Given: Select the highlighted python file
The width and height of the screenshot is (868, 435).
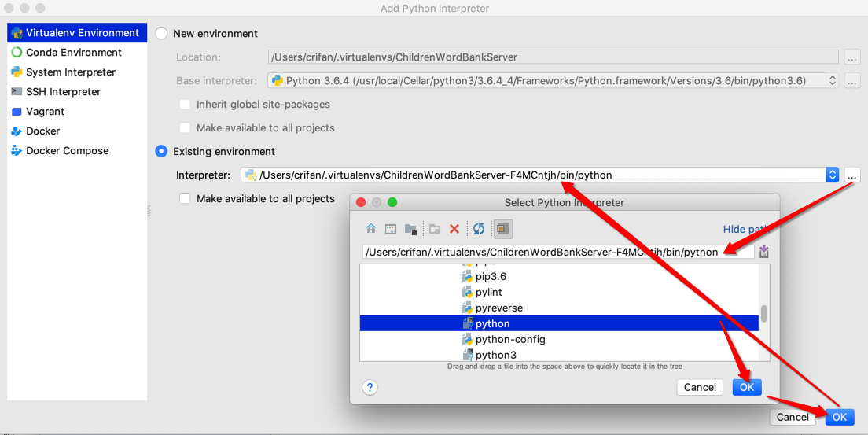Looking at the screenshot, I should [559, 323].
